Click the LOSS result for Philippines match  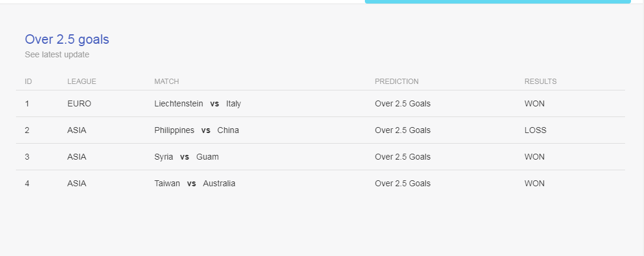[536, 130]
